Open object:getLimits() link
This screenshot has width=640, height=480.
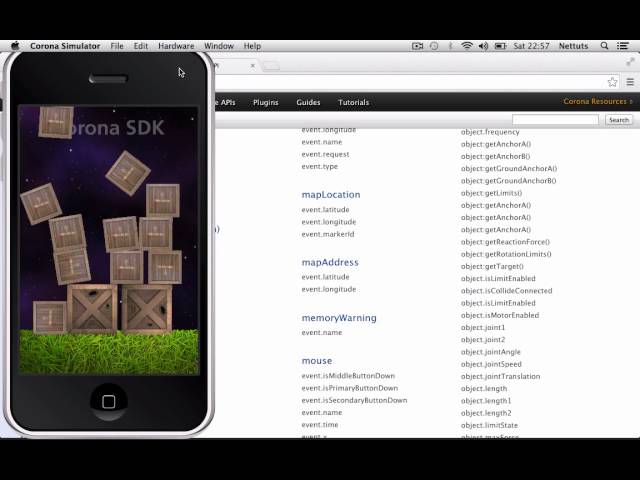pyautogui.click(x=491, y=193)
